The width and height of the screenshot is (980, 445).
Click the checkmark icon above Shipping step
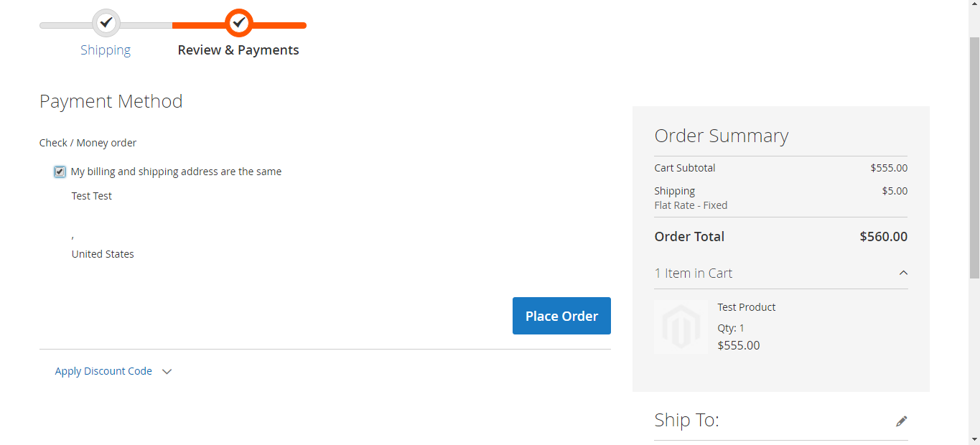106,22
